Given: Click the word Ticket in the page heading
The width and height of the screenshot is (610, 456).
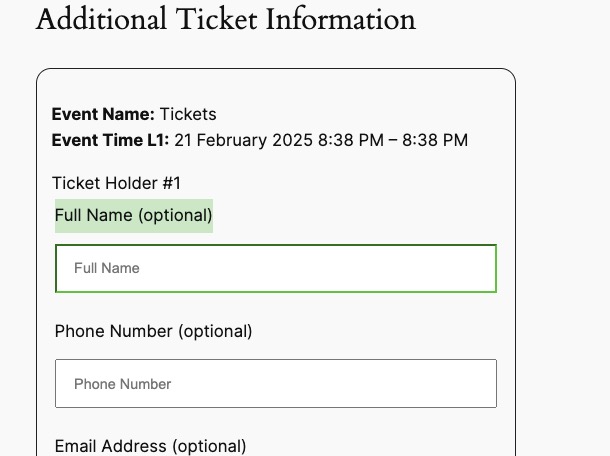Looking at the screenshot, I should point(216,19).
